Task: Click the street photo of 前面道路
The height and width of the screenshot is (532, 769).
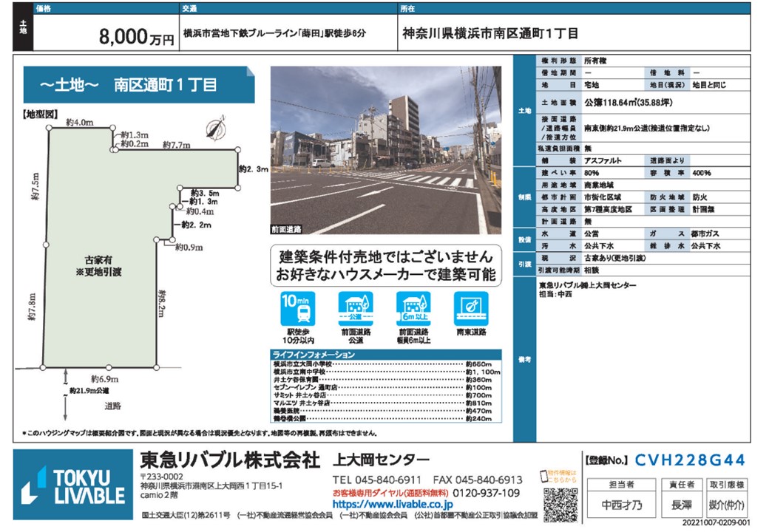Action: pyautogui.click(x=385, y=150)
